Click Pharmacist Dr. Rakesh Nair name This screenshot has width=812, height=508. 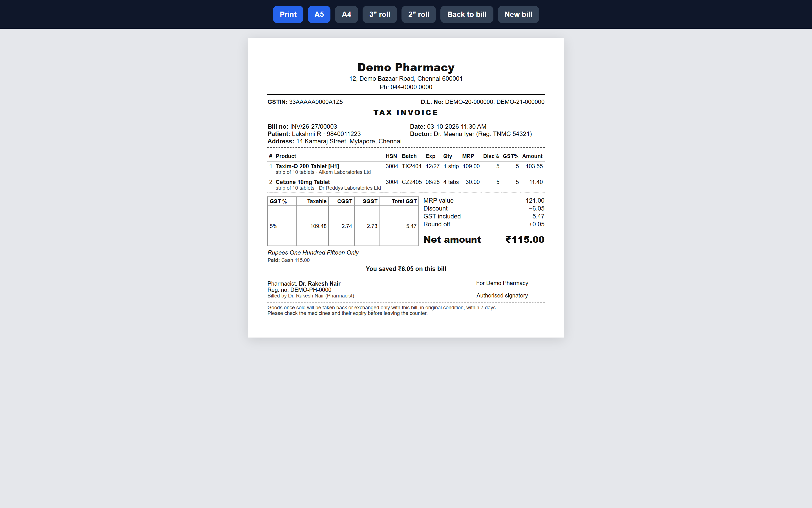(319, 284)
